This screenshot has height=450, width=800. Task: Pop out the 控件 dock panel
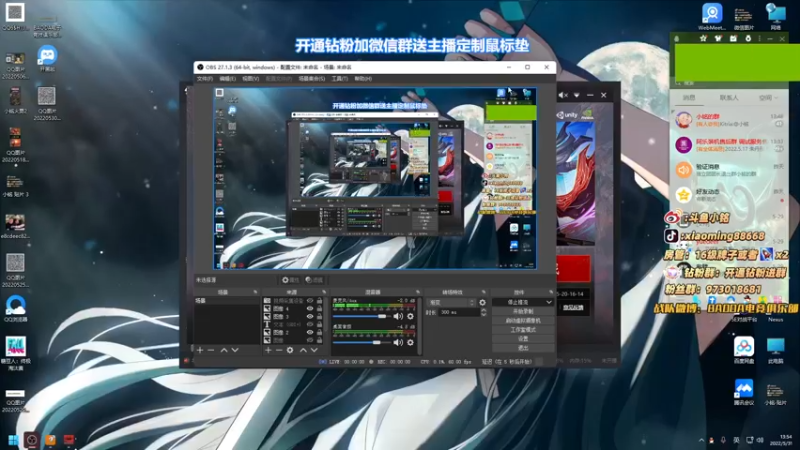click(551, 292)
